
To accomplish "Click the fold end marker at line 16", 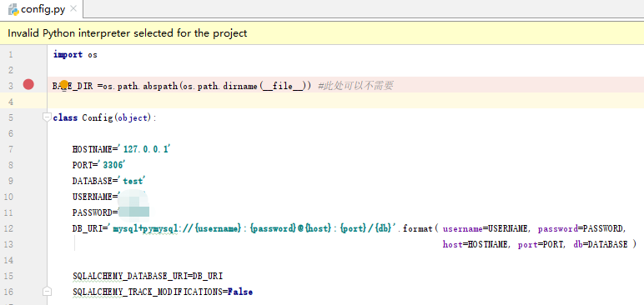I will point(48,292).
